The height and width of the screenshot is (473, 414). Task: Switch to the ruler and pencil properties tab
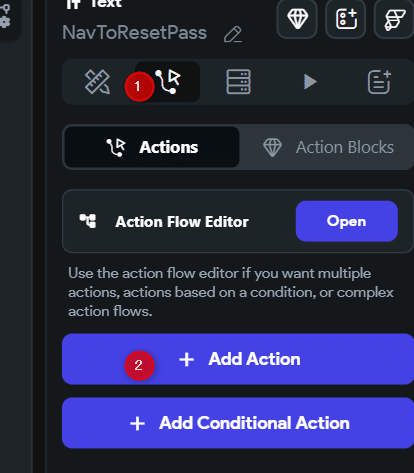tap(97, 82)
